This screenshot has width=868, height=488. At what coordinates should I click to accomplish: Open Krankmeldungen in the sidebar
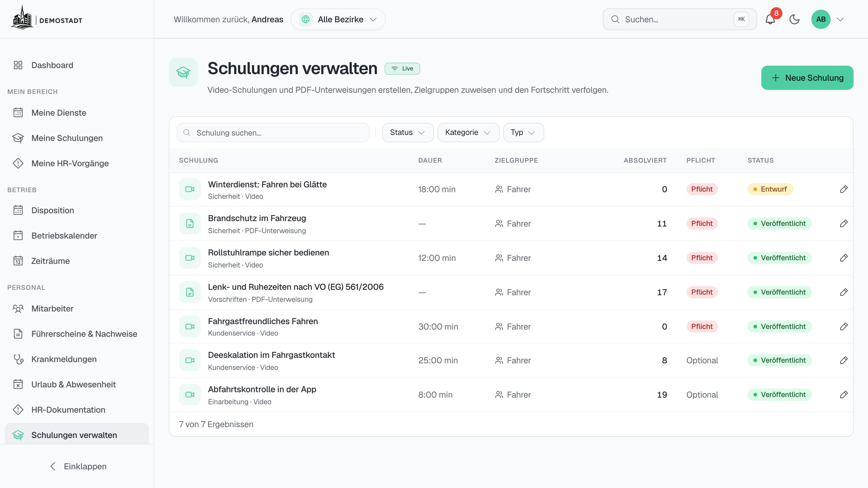(x=77, y=359)
